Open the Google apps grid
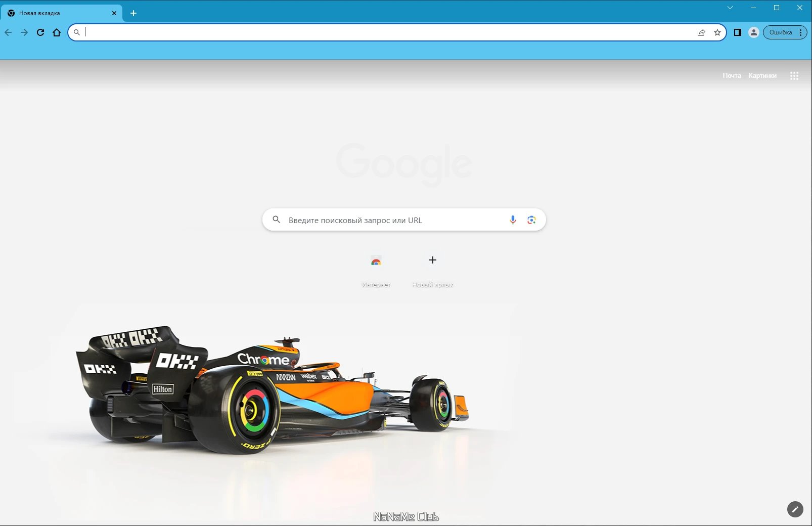The height and width of the screenshot is (526, 812). (794, 75)
